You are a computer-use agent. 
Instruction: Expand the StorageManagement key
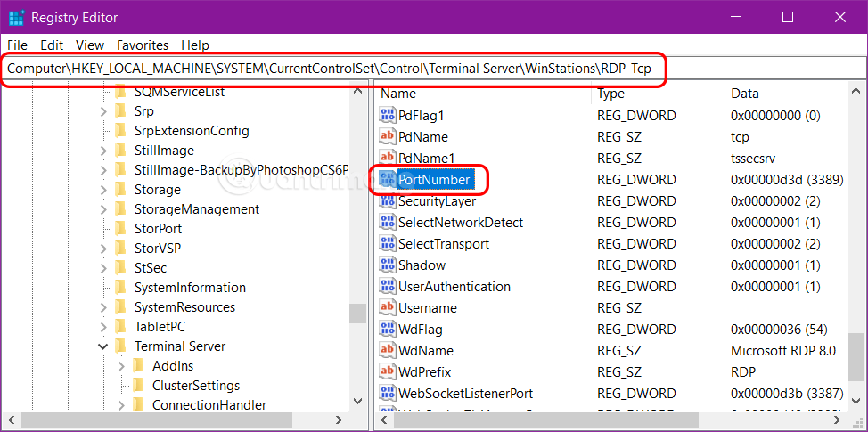pyautogui.click(x=102, y=209)
